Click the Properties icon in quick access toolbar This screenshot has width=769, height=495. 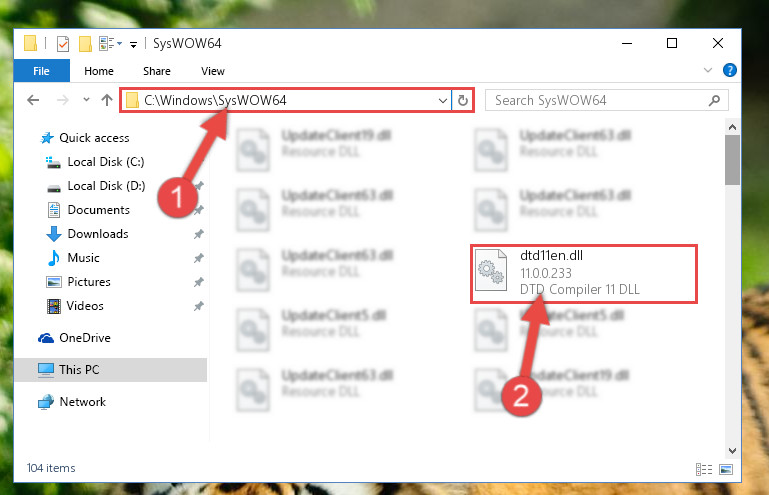63,44
